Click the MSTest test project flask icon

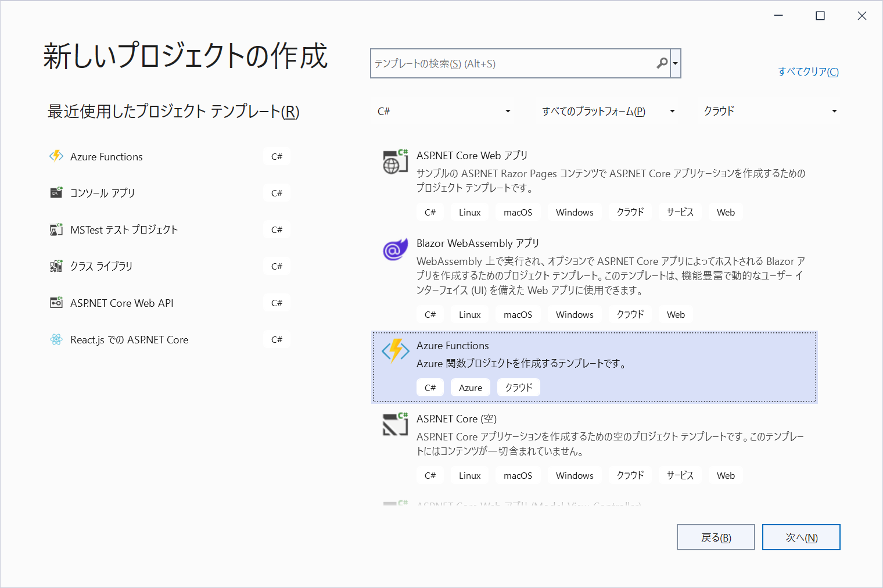56,230
